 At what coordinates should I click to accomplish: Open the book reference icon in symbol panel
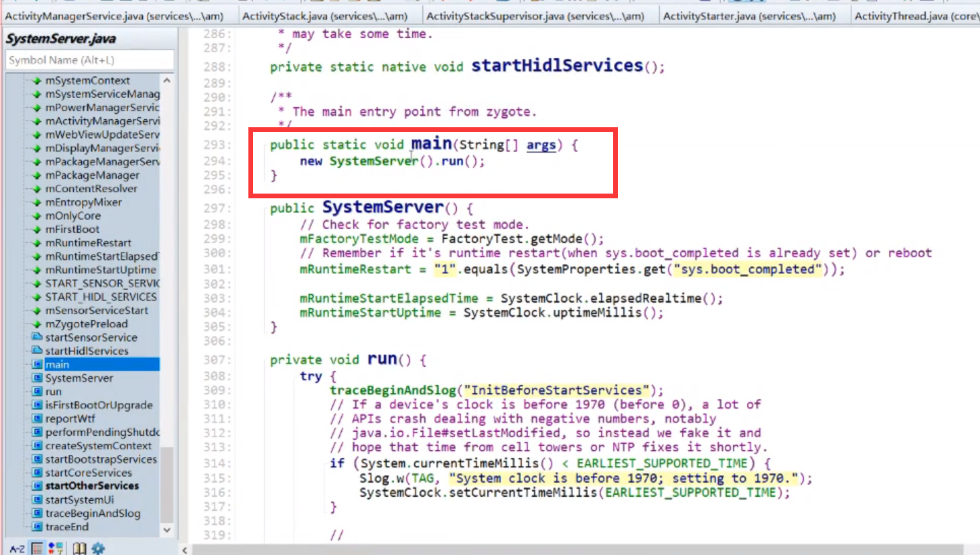pyautogui.click(x=80, y=548)
